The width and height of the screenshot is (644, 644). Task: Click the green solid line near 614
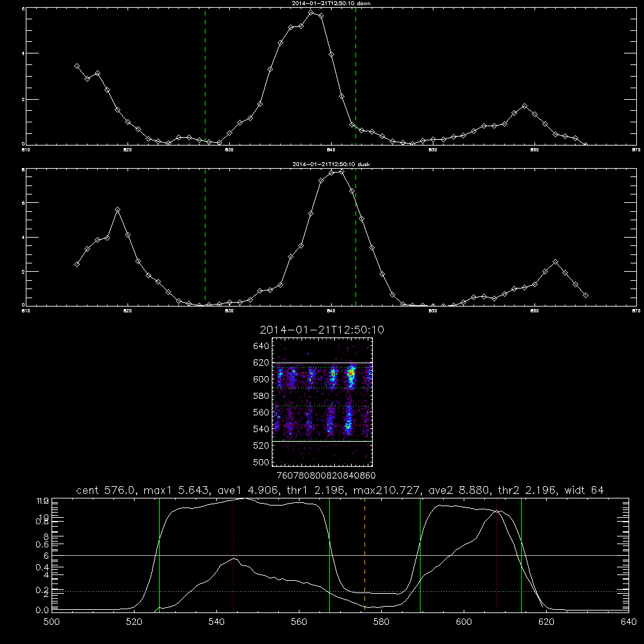pos(521,554)
